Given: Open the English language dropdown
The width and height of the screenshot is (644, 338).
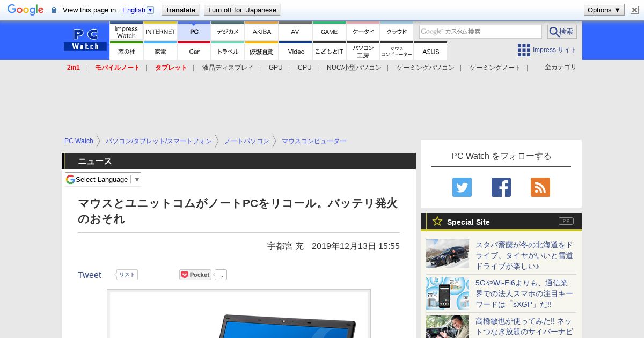Looking at the screenshot, I should 138,10.
